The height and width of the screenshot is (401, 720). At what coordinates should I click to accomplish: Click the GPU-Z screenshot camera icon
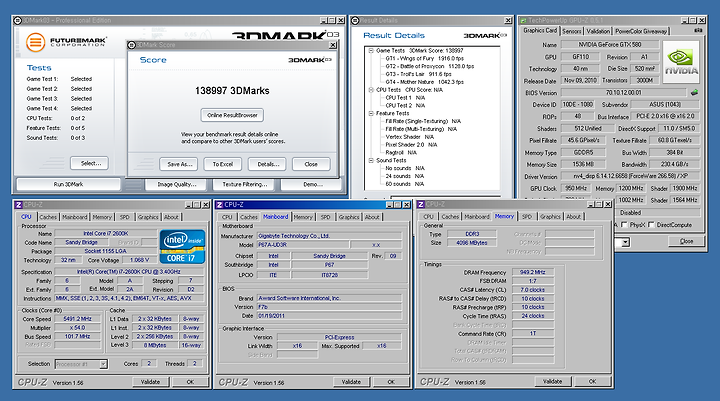[x=698, y=30]
